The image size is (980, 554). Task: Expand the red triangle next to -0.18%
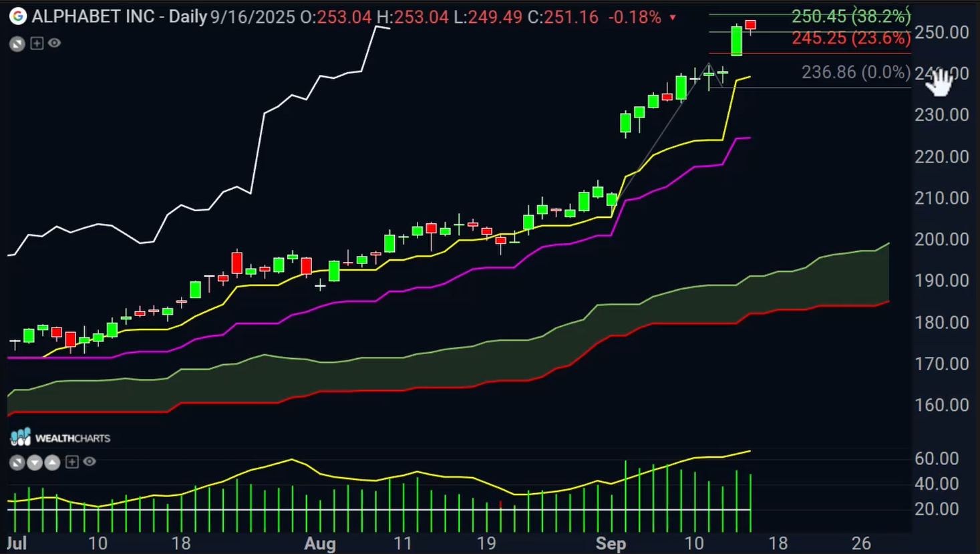click(x=673, y=17)
